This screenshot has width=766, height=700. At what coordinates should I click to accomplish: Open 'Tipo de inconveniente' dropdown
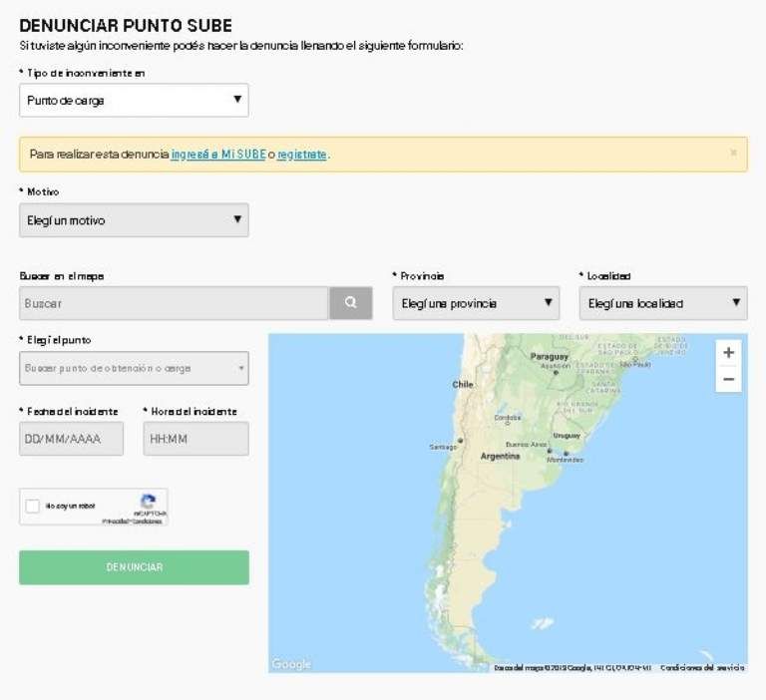(134, 100)
